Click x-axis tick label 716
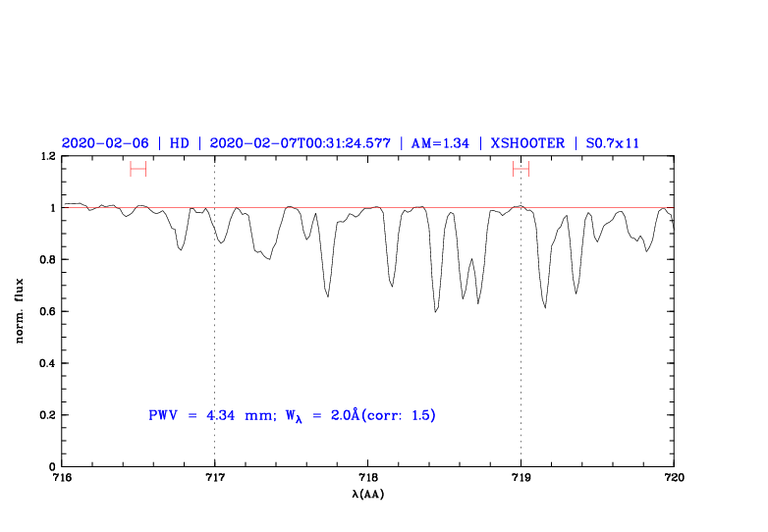This screenshot has width=768, height=532. pyautogui.click(x=61, y=478)
